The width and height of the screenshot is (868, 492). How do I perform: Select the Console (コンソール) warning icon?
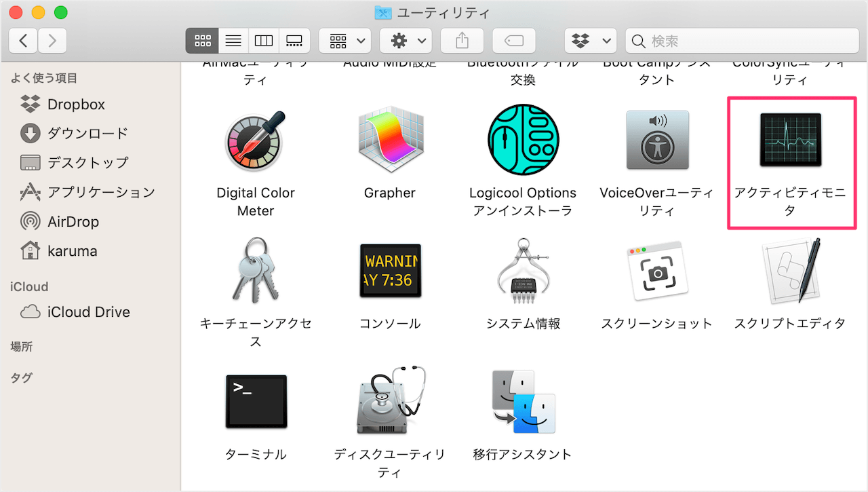tap(389, 270)
